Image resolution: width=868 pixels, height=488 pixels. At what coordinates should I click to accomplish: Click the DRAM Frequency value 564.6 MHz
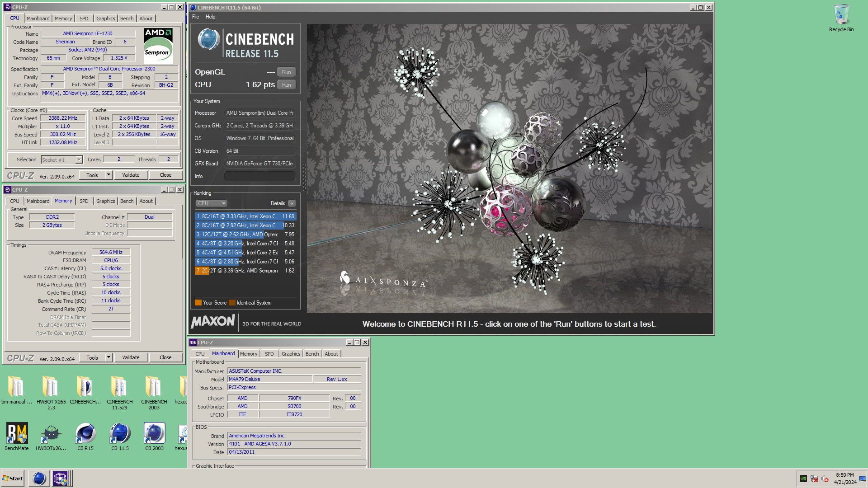pyautogui.click(x=111, y=253)
